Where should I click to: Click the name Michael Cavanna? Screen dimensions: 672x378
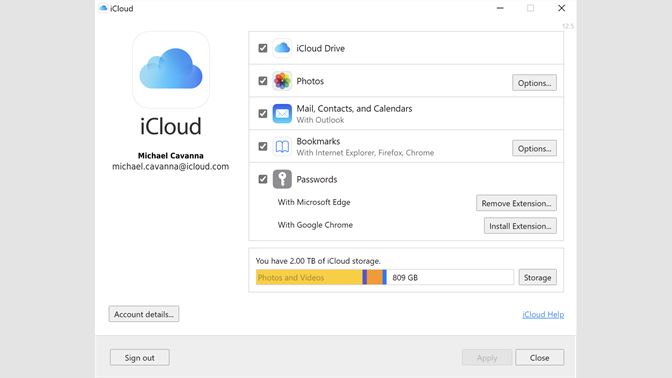171,156
